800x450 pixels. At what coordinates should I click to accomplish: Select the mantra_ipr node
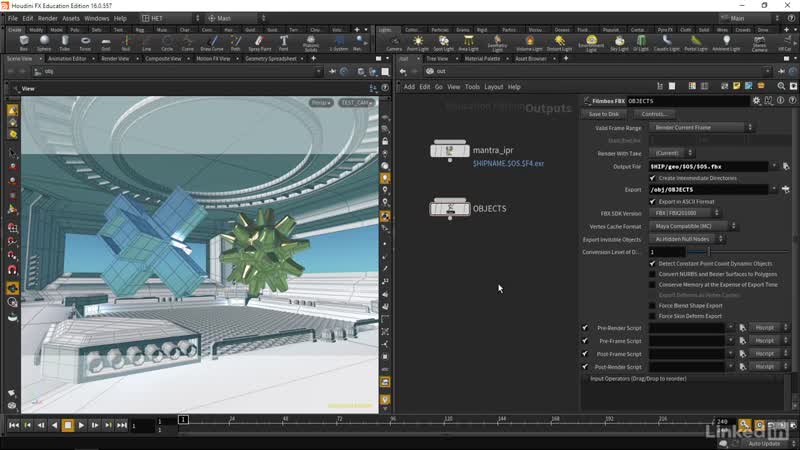coord(449,151)
